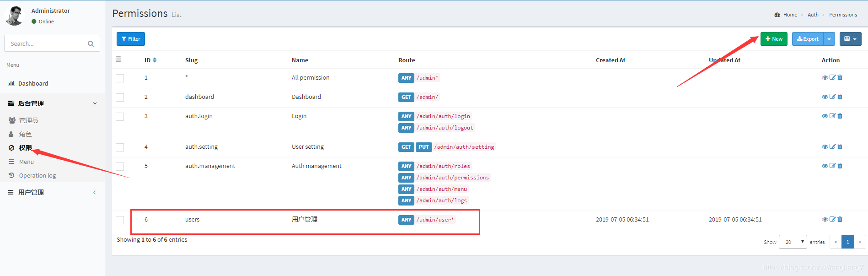Click the /admin/auth/permissions route label
This screenshot has height=276, width=868.
(453, 178)
